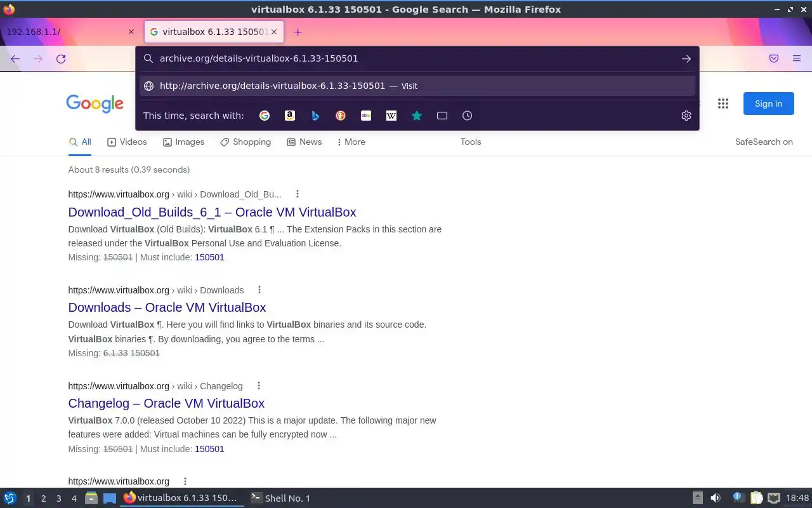
Task: Switch to News search results
Action: (x=304, y=142)
